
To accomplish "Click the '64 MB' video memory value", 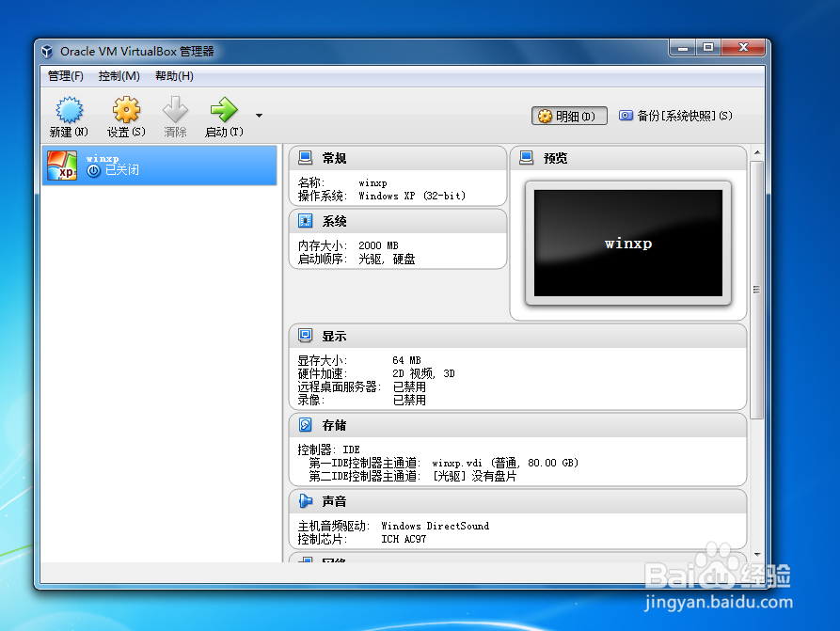I will (406, 360).
